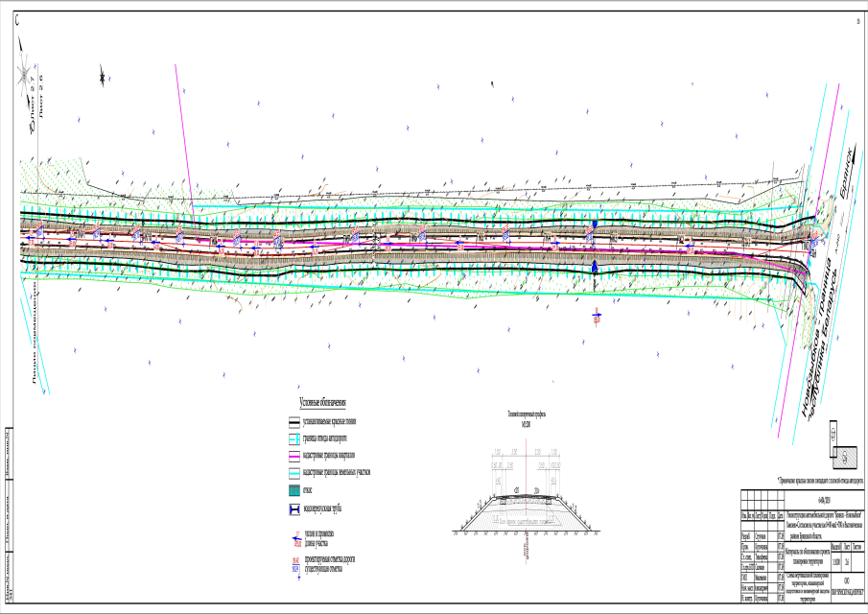Image resolution: width=868 pixels, height=614 pixels.
Task: Click the 'Брянск' direction label
Action: [847, 182]
